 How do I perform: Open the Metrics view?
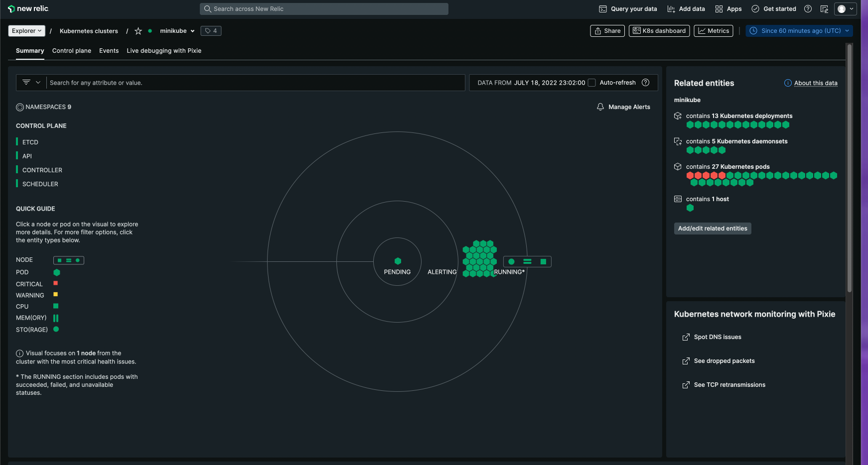coord(714,31)
